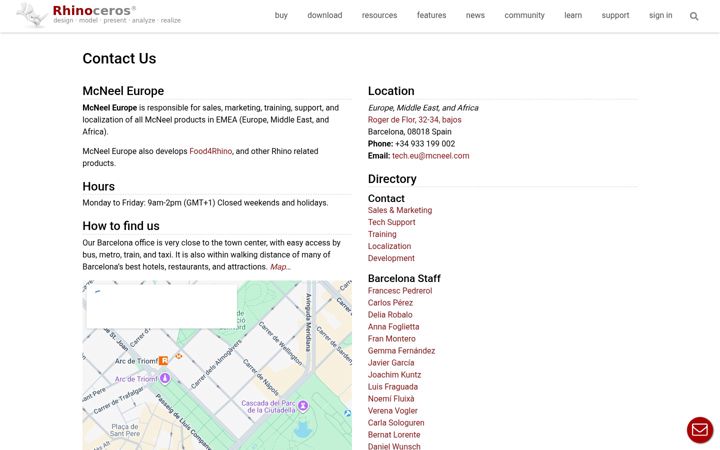Screen dimensions: 720x450
Task: Open the buy menu
Action: 281,15
